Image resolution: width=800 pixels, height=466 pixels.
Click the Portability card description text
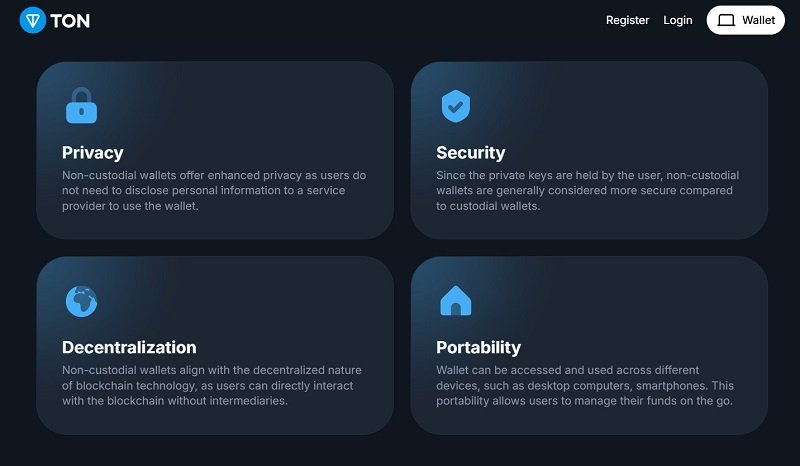[585, 385]
